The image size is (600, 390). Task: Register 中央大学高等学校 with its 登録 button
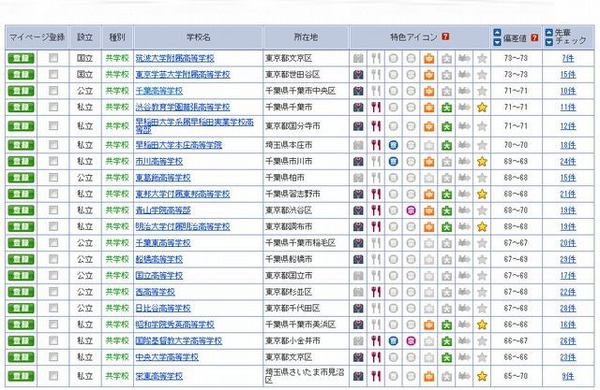pyautogui.click(x=21, y=357)
